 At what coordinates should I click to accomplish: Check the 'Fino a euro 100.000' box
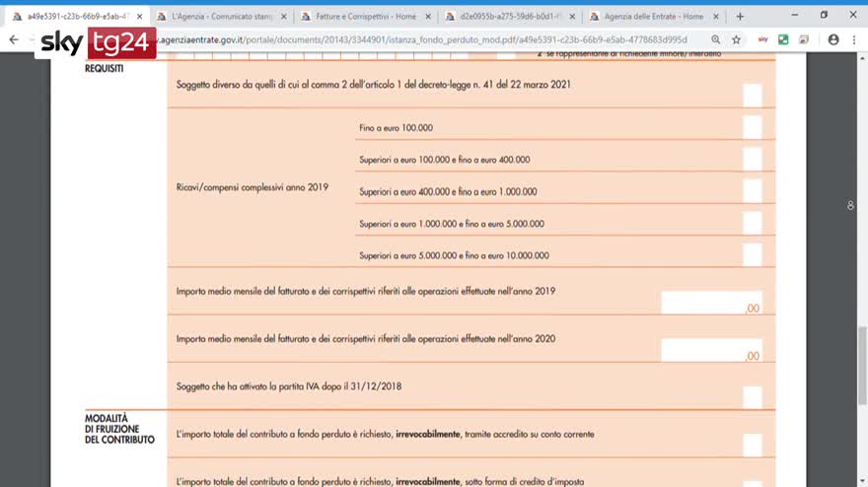(x=752, y=127)
